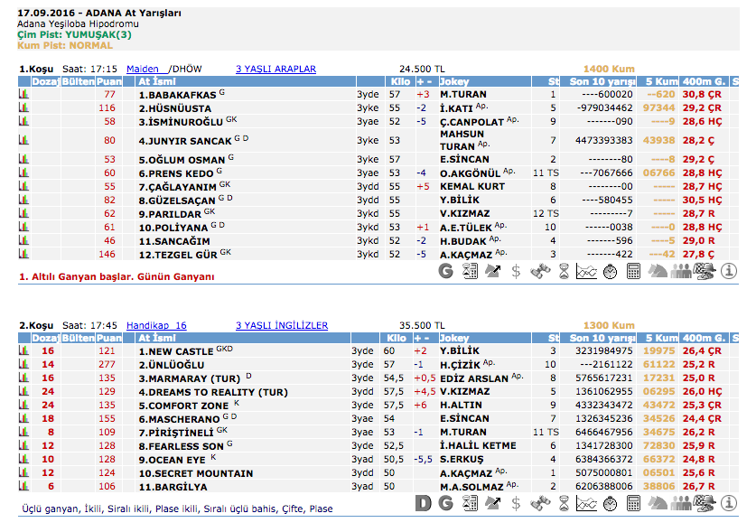Click the hourglass icon under race 2
756x532 pixels.
click(x=563, y=502)
